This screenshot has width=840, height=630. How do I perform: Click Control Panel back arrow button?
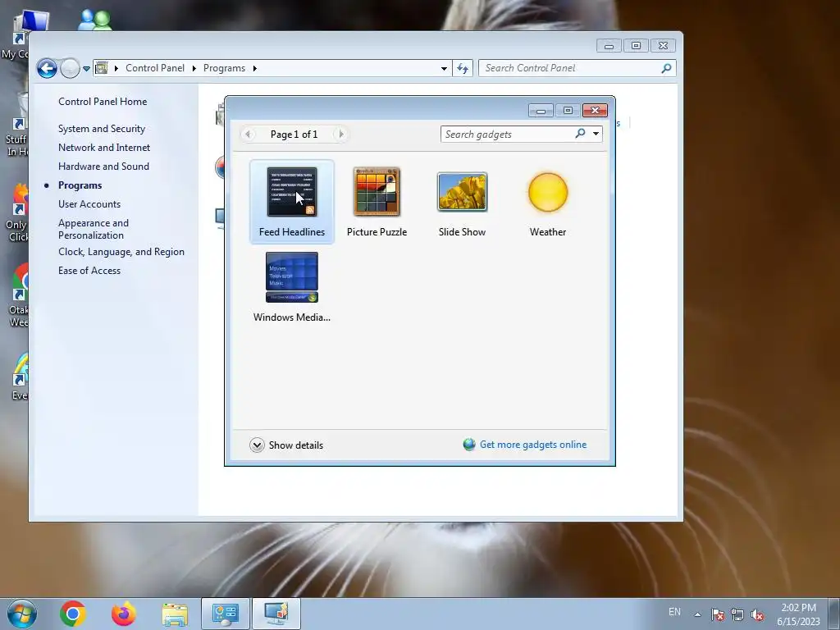[x=47, y=68]
